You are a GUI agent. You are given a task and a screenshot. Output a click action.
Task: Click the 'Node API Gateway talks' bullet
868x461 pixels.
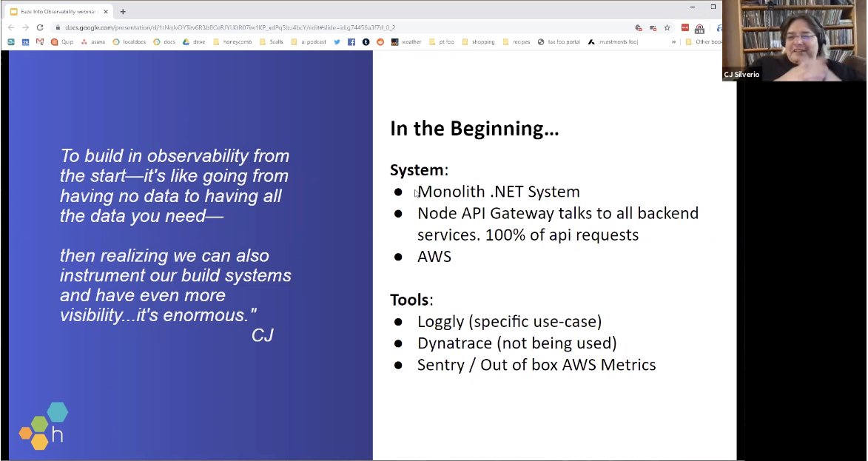[557, 223]
